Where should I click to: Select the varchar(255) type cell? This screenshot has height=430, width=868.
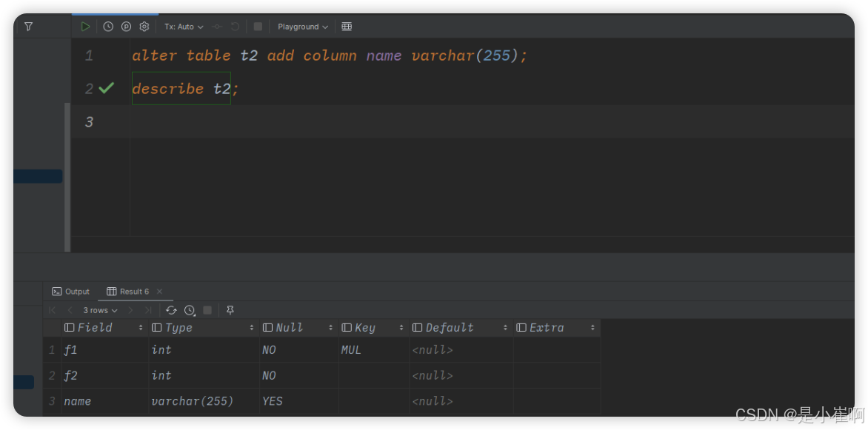[204, 401]
